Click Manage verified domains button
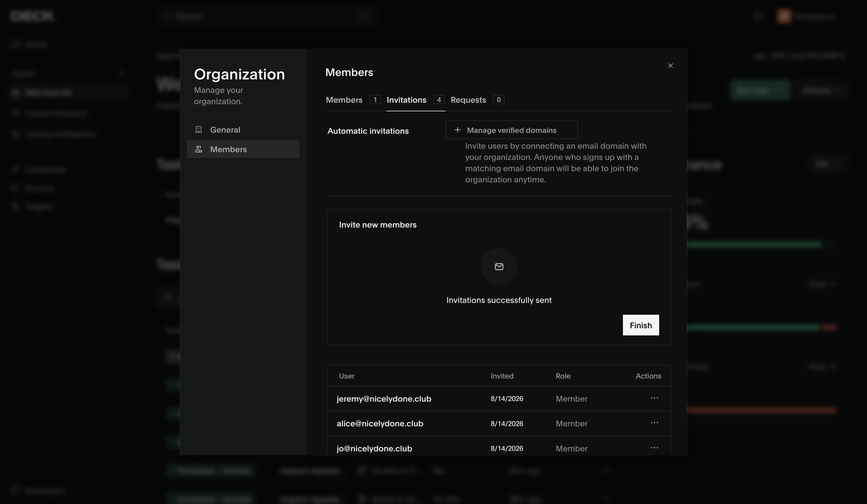The width and height of the screenshot is (867, 504). click(x=512, y=130)
